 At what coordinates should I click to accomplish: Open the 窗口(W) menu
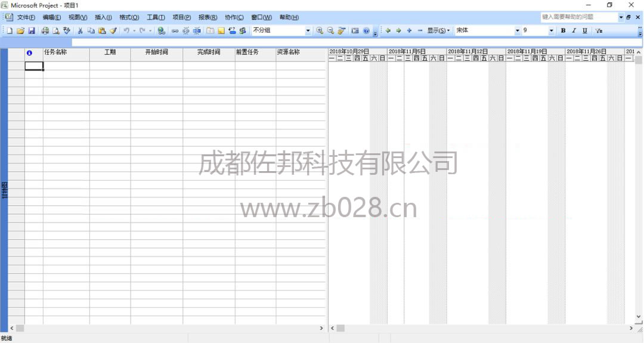261,17
